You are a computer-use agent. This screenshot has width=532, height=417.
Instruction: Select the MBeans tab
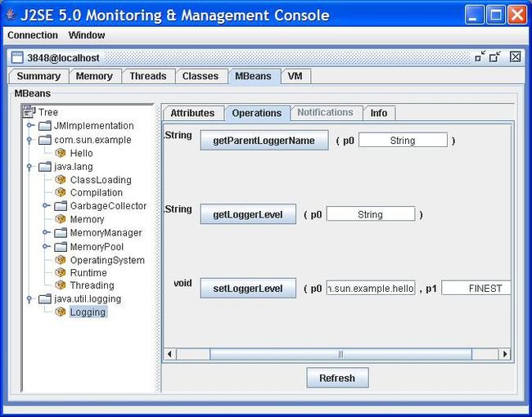click(253, 76)
